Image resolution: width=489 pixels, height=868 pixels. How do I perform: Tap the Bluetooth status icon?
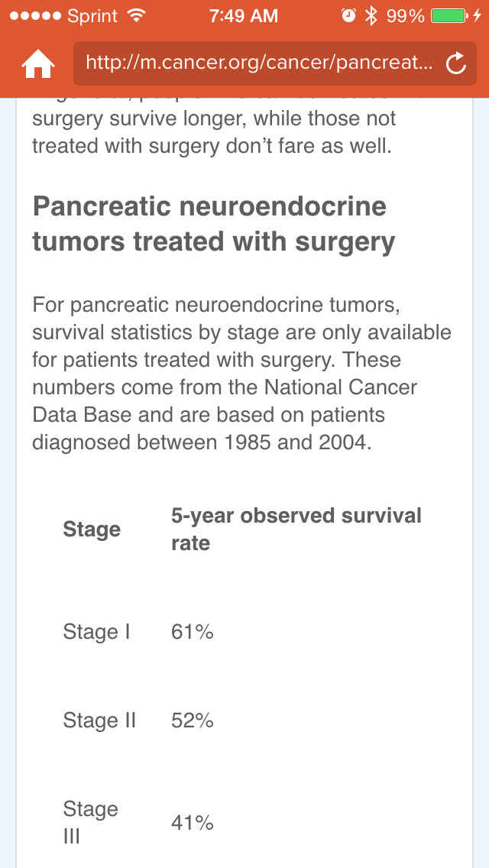pyautogui.click(x=371, y=15)
